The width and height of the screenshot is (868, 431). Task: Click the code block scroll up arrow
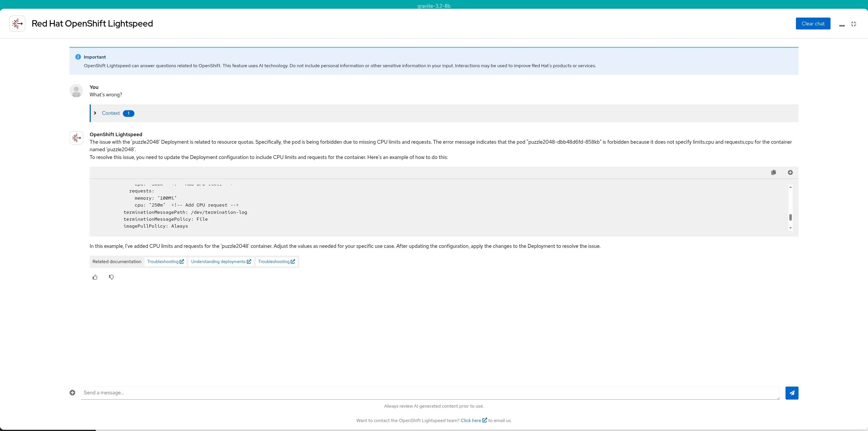tap(790, 187)
